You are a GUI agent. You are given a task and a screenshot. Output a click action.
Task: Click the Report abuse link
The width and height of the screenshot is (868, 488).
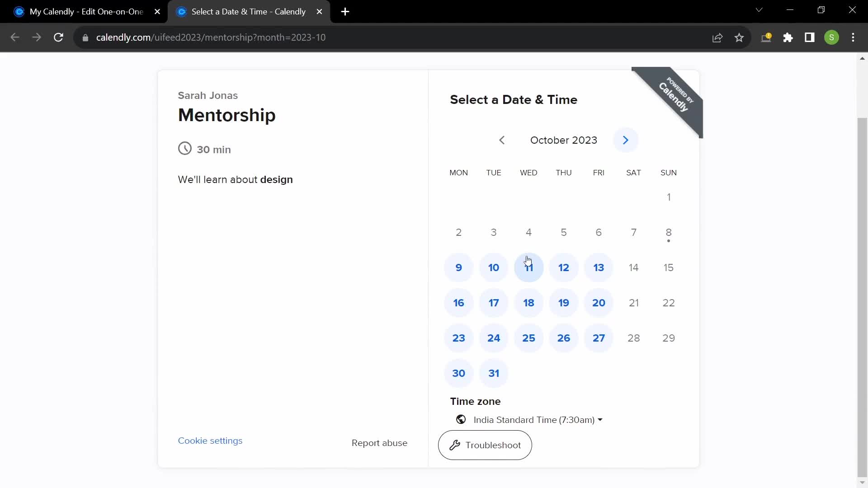(379, 443)
